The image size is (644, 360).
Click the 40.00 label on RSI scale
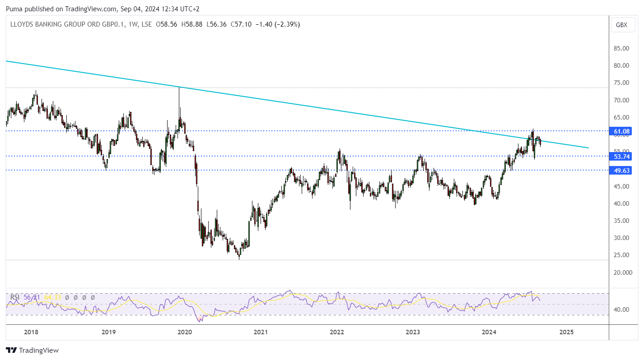pos(621,309)
